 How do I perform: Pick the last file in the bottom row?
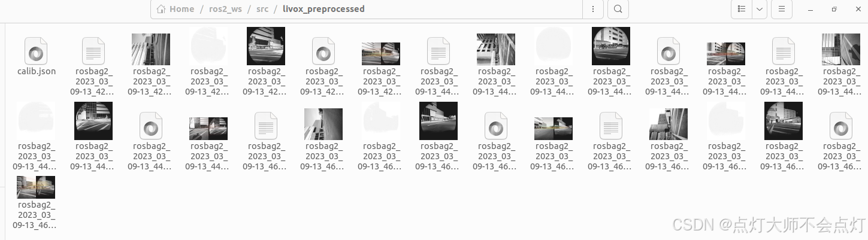pos(36,187)
